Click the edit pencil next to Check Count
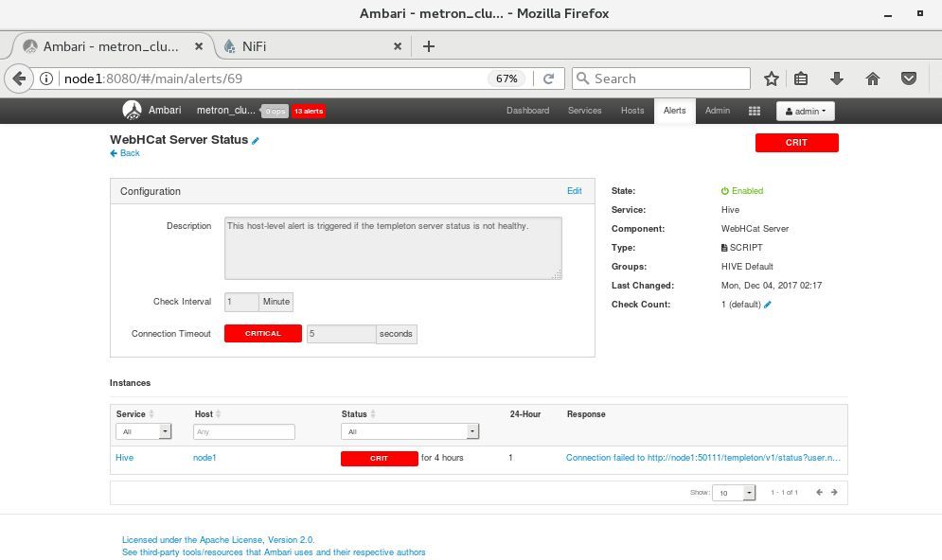This screenshot has width=942, height=560. pyautogui.click(x=768, y=305)
